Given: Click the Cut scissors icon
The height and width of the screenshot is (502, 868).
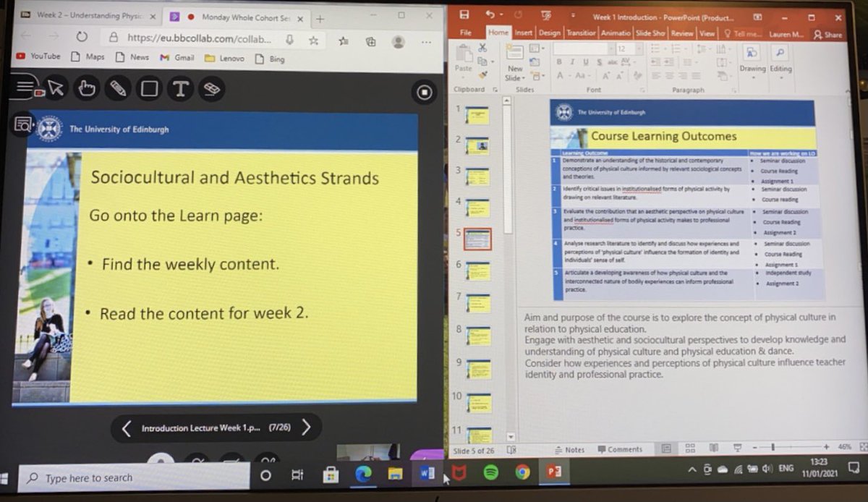Looking at the screenshot, I should (x=483, y=49).
